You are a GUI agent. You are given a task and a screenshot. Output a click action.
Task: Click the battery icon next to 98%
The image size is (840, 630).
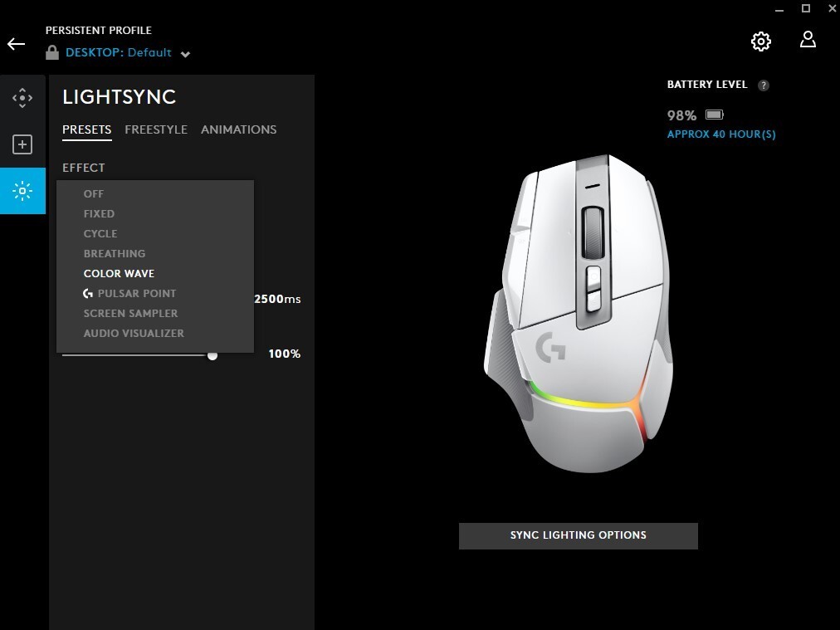point(715,115)
